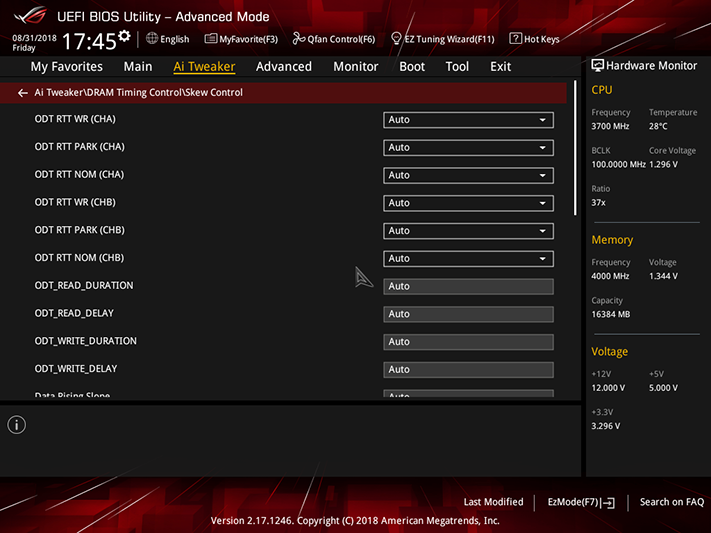The image size is (711, 533).
Task: Open Search on FAQ link
Action: 672,502
